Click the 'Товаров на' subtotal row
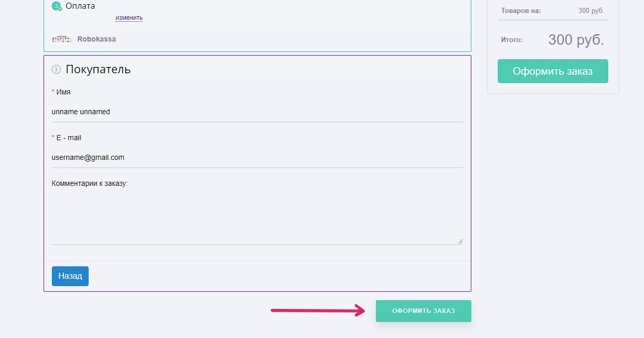The height and width of the screenshot is (338, 644). (x=552, y=10)
